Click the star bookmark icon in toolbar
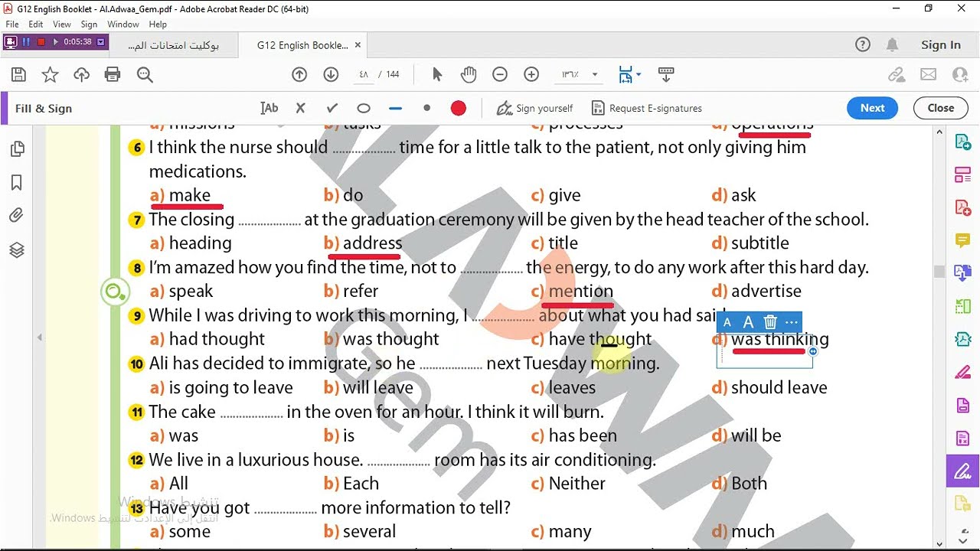 pyautogui.click(x=50, y=74)
